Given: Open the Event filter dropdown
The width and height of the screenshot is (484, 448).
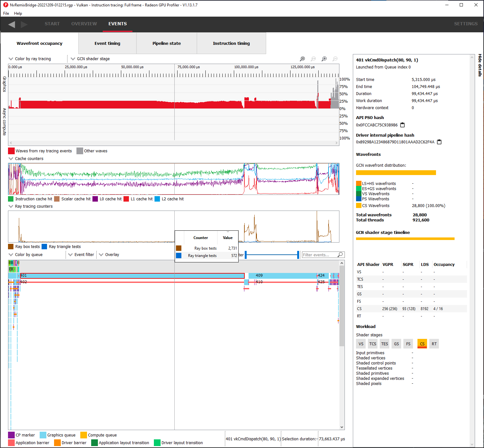Looking at the screenshot, I should point(81,255).
